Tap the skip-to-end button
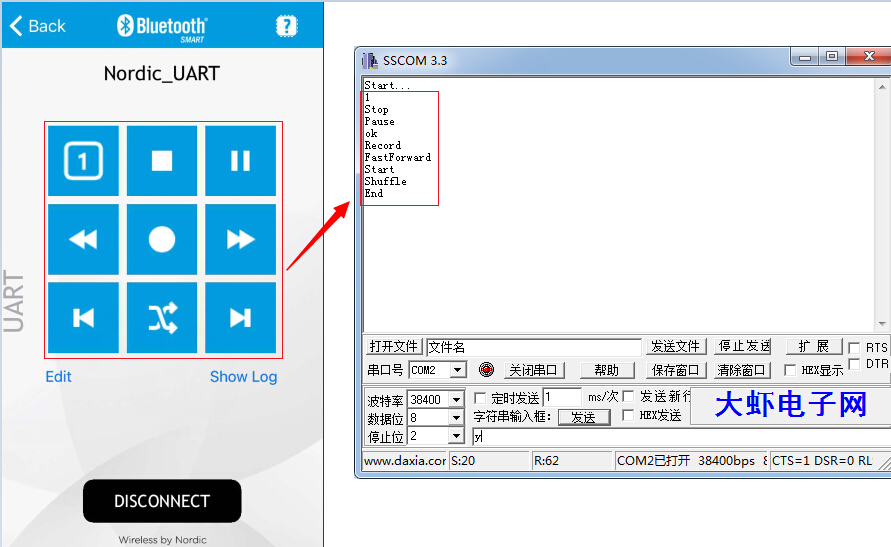Screen dimensions: 891x547 pyautogui.click(x=240, y=318)
